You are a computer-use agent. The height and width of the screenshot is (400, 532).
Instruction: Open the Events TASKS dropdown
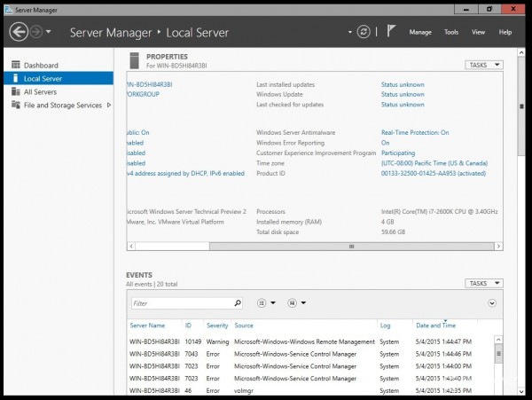483,284
